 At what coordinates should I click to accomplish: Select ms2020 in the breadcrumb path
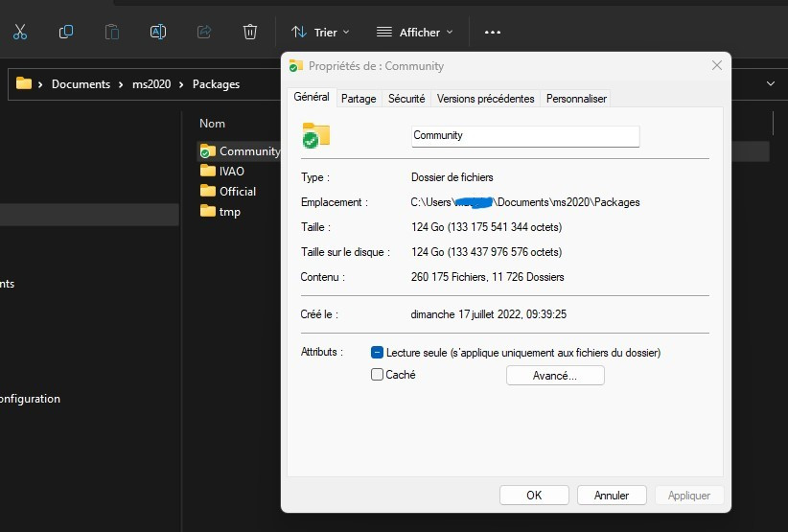pos(151,84)
